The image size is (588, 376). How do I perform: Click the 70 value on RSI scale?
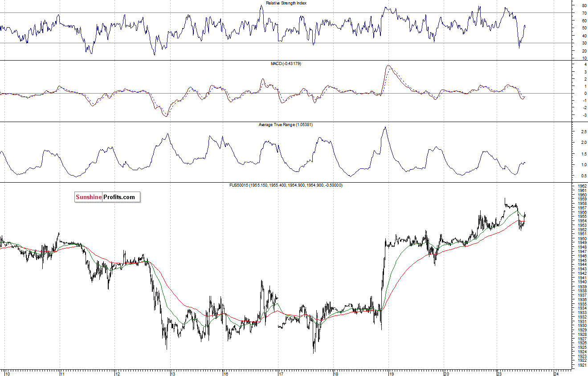click(x=584, y=13)
